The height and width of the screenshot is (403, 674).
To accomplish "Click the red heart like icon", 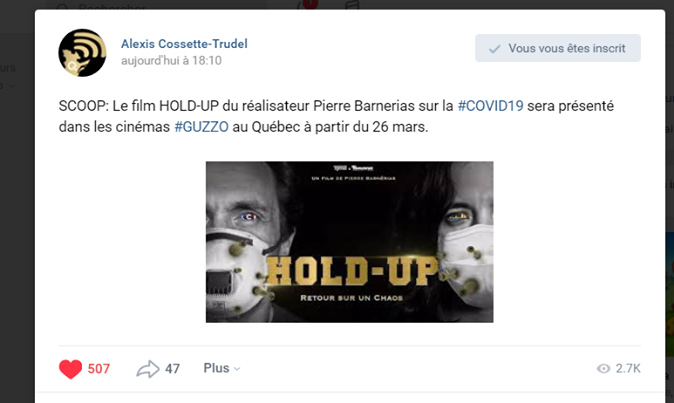I will click(x=70, y=369).
